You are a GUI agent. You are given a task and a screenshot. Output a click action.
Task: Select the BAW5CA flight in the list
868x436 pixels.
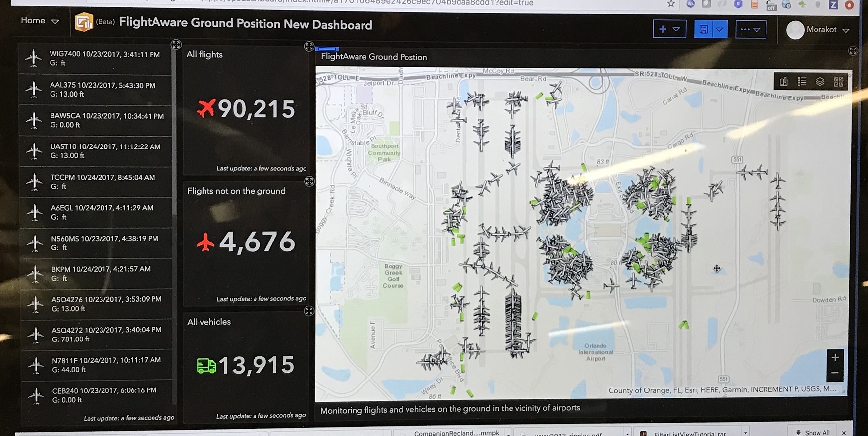[95, 120]
